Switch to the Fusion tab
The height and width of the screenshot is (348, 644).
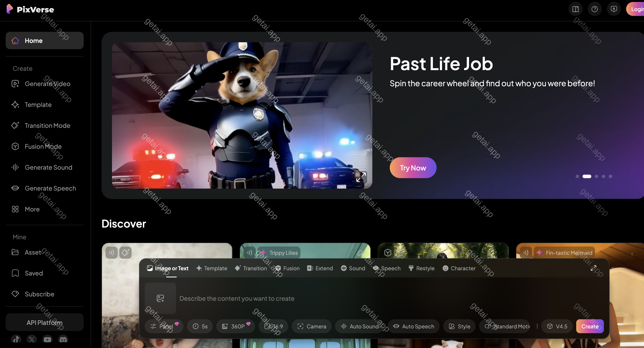click(x=287, y=268)
